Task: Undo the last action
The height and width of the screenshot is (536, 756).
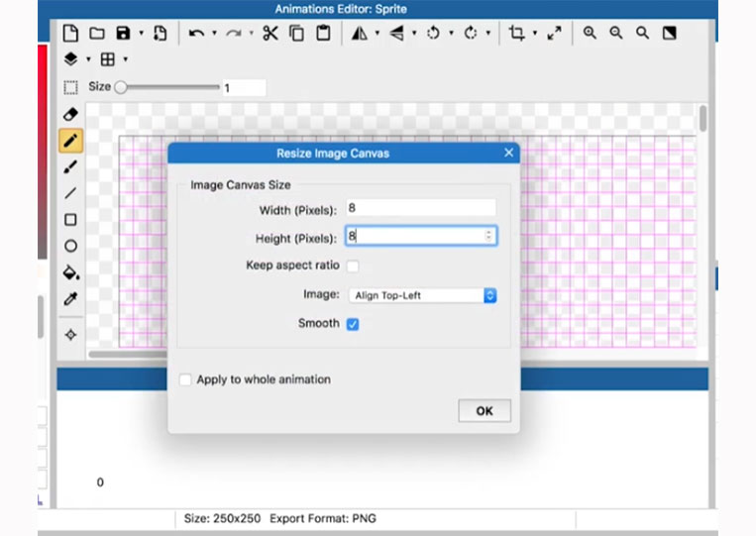Action: click(196, 34)
